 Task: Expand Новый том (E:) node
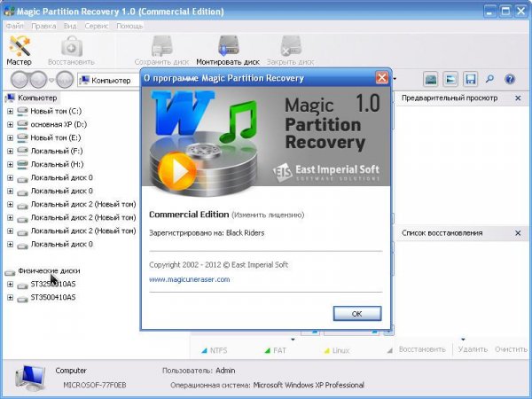pos(10,137)
